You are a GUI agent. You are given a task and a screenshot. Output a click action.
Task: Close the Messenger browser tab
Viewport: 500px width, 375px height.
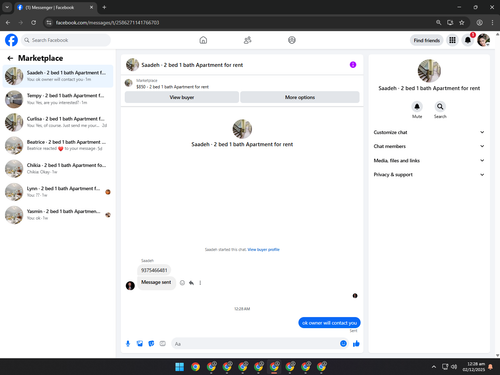click(x=91, y=7)
